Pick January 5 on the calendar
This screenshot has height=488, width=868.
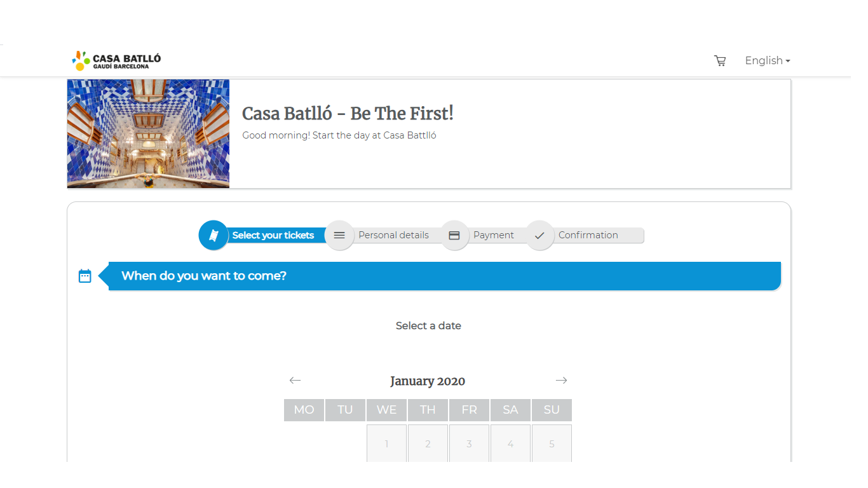(x=552, y=444)
